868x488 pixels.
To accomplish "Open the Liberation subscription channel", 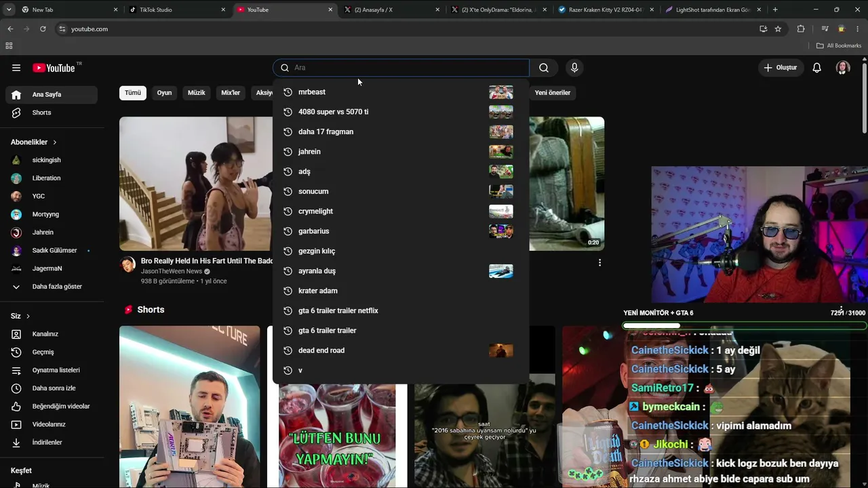I will (52, 178).
